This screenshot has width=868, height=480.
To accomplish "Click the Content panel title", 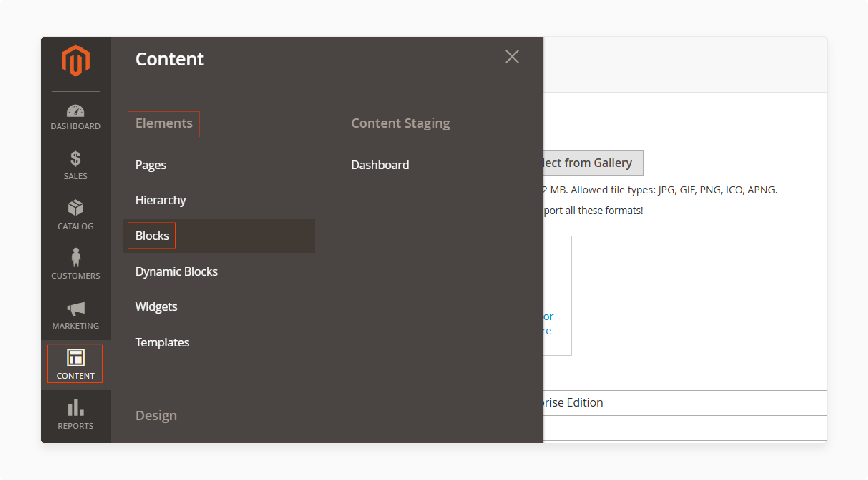I will point(170,59).
